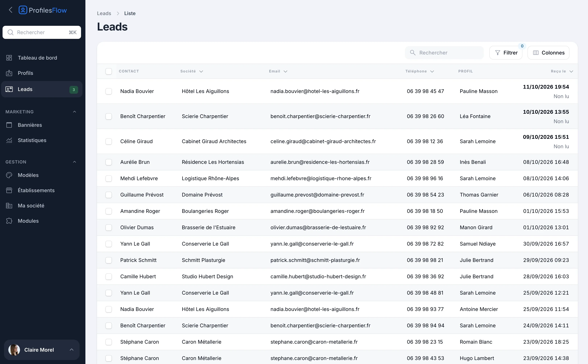Click the Profils badge icon
588x364 pixels.
coord(9,73)
